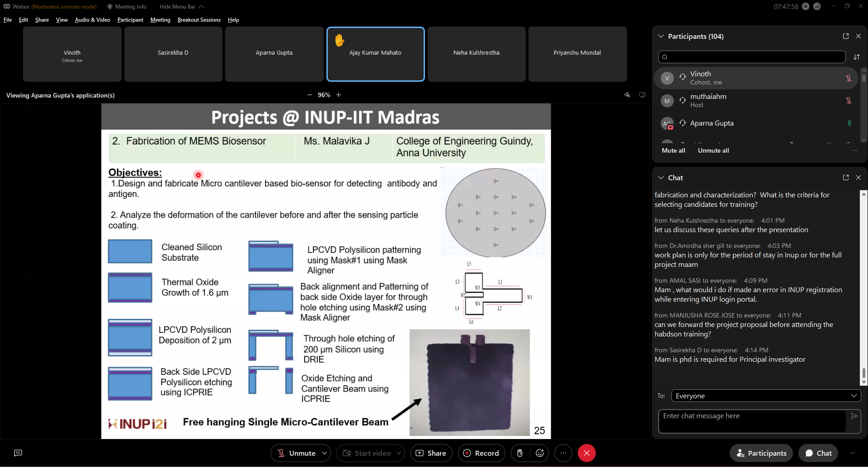Viewport: 868px width, 467px height.
Task: Click the Unmute all button
Action: (x=713, y=150)
